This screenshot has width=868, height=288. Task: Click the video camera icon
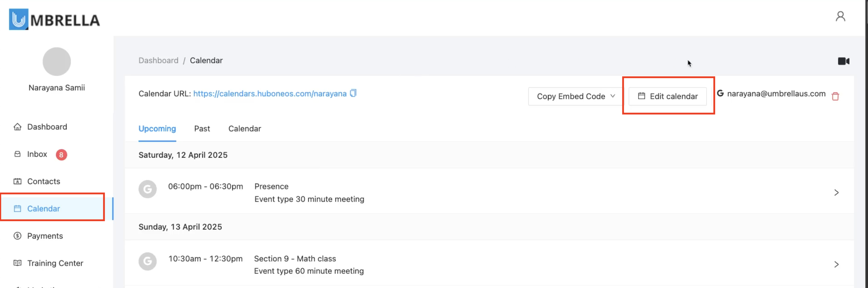coord(843,61)
